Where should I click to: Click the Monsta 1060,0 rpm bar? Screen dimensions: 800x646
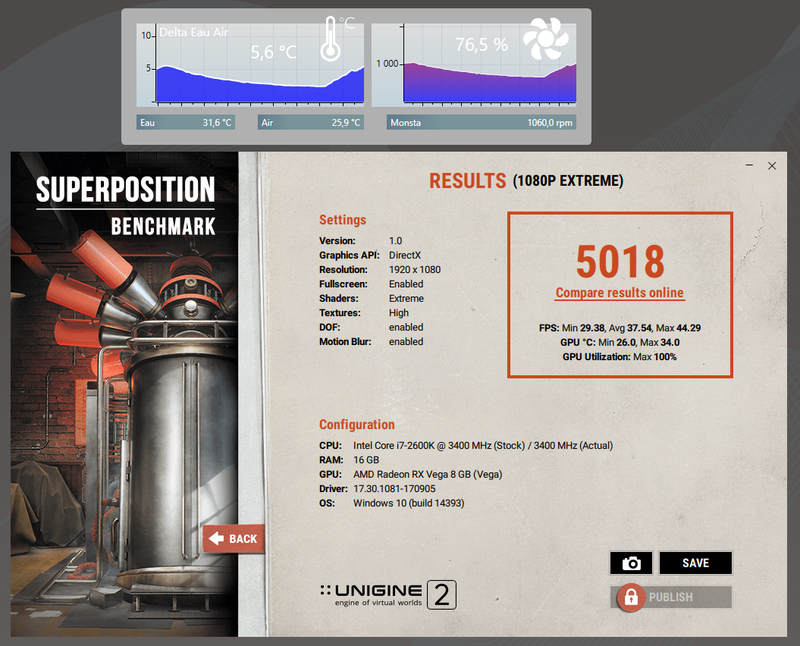pyautogui.click(x=481, y=122)
